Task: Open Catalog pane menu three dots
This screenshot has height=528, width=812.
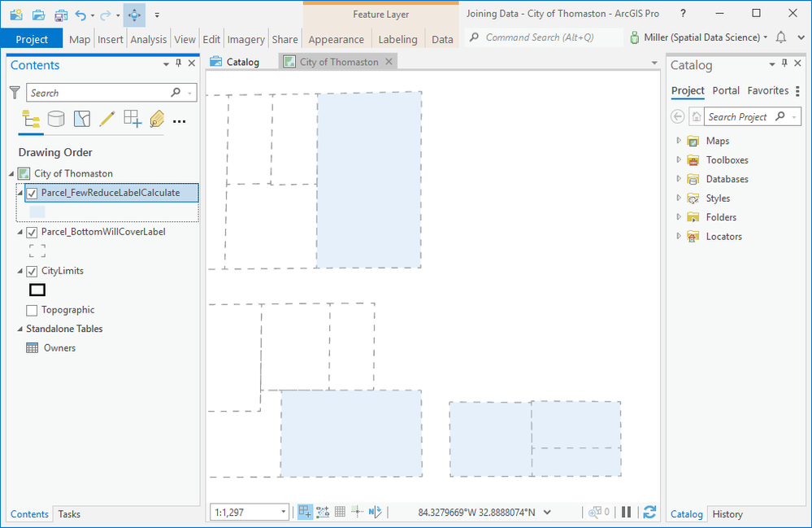Action: pyautogui.click(x=797, y=91)
